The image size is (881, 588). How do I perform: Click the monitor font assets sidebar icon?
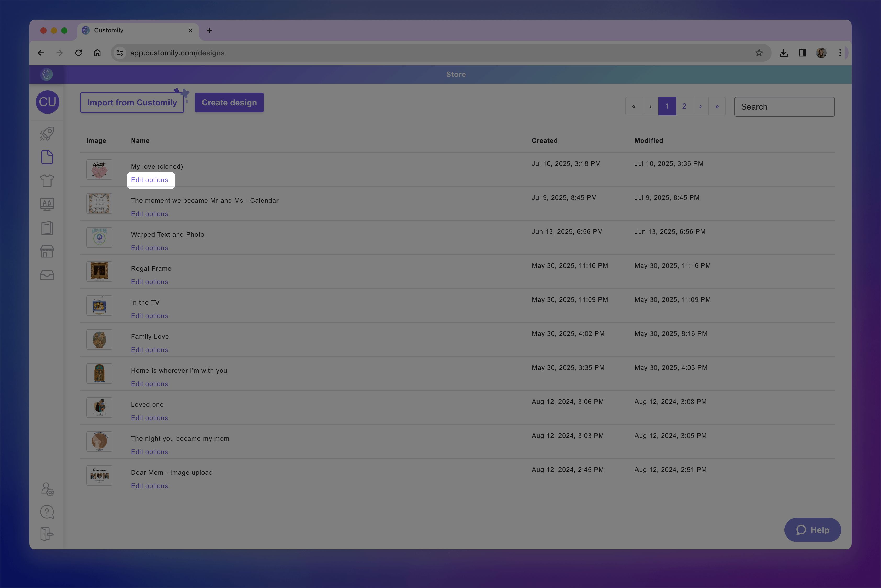(47, 204)
